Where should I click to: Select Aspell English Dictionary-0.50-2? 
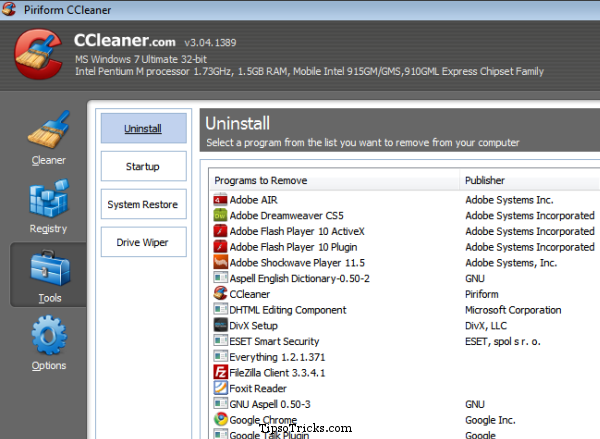tap(299, 278)
